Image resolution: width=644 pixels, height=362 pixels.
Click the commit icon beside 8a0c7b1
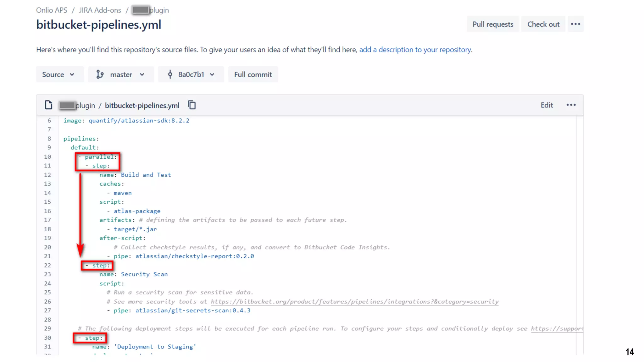click(170, 74)
